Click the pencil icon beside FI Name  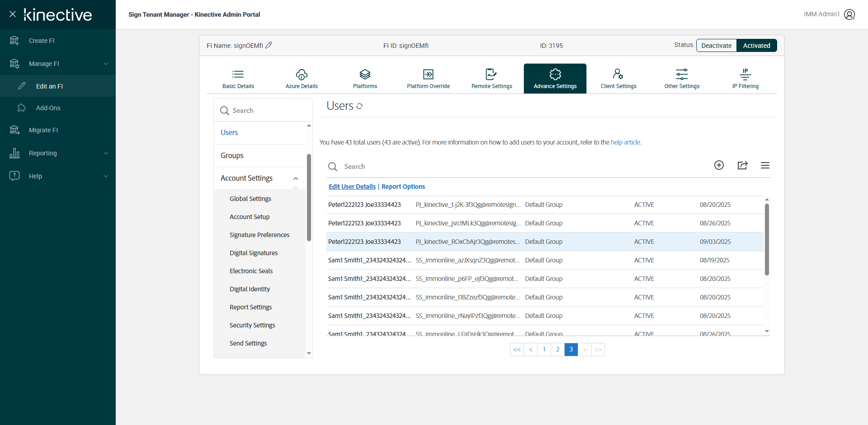coord(269,45)
